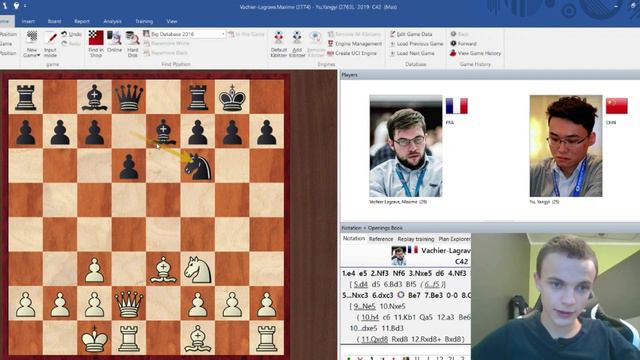Open the Board ribbon tab

(54, 21)
